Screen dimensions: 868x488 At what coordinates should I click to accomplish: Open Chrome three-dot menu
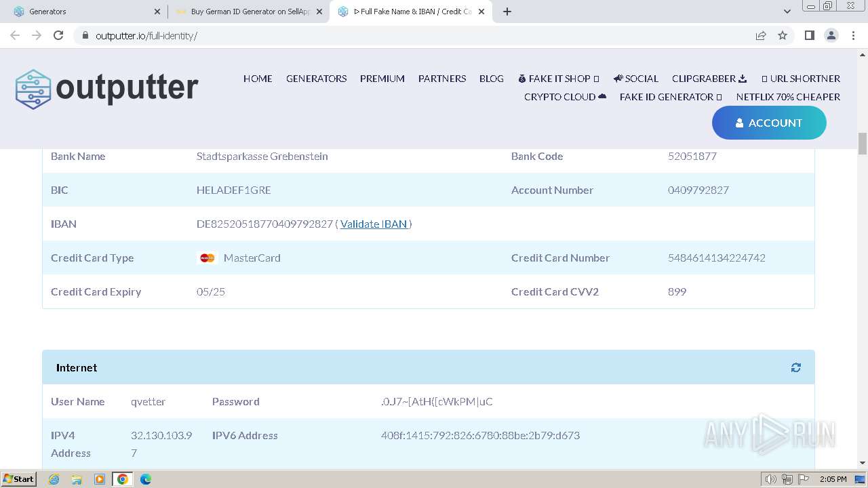[x=853, y=35]
